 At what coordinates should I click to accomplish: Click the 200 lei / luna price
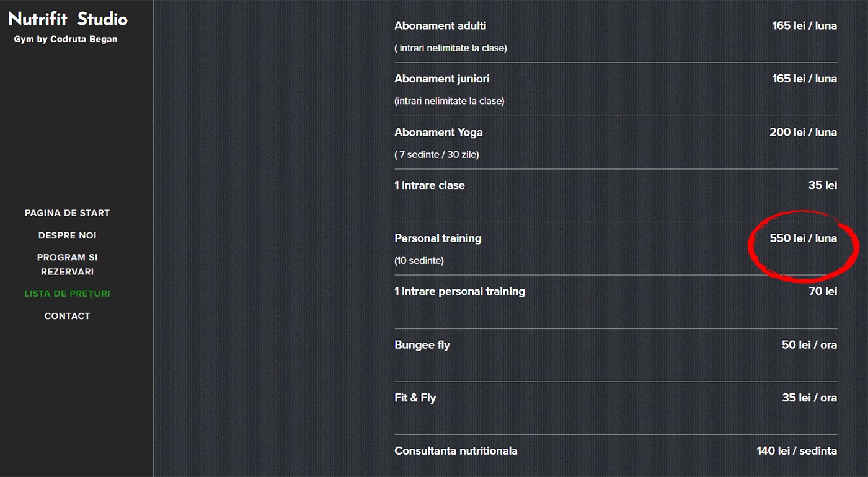tap(803, 132)
